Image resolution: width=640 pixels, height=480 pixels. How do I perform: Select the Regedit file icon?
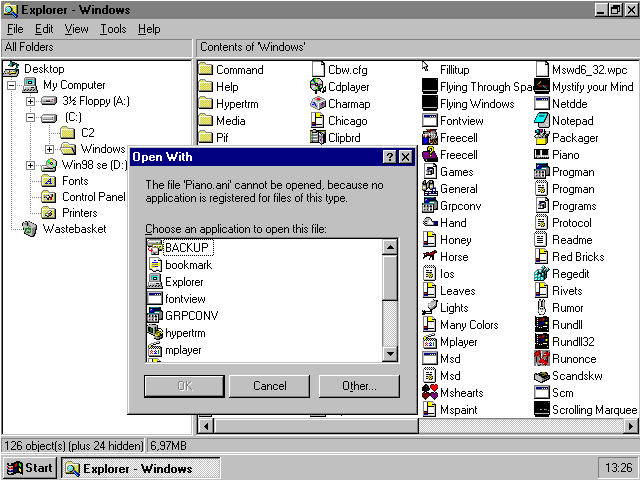click(x=542, y=273)
